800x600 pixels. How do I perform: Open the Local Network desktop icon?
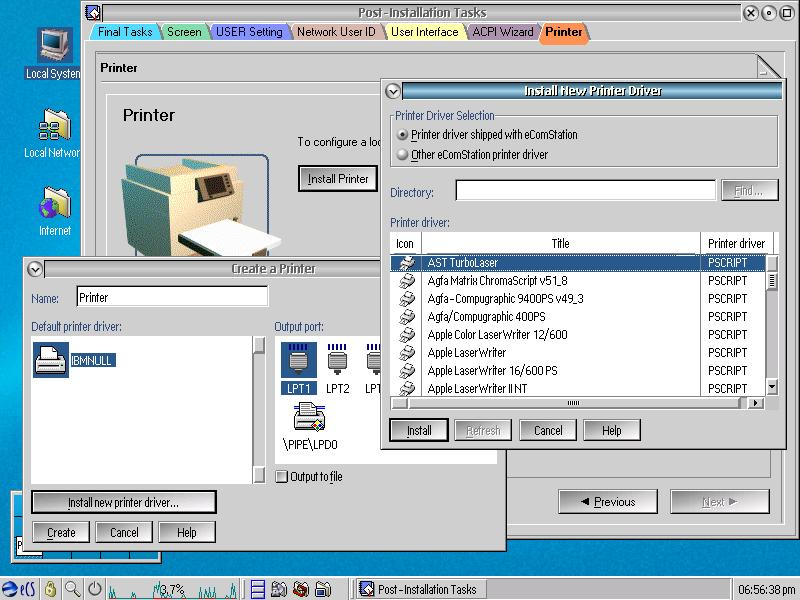pos(55,124)
